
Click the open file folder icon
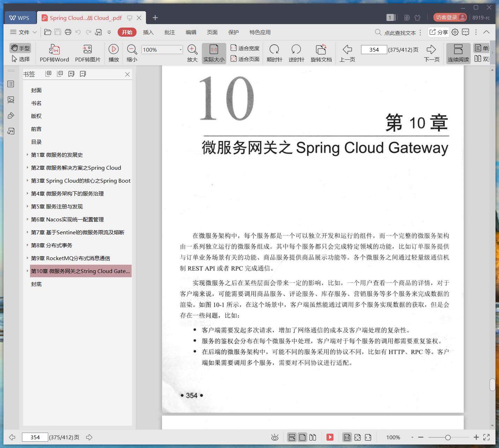[x=48, y=32]
